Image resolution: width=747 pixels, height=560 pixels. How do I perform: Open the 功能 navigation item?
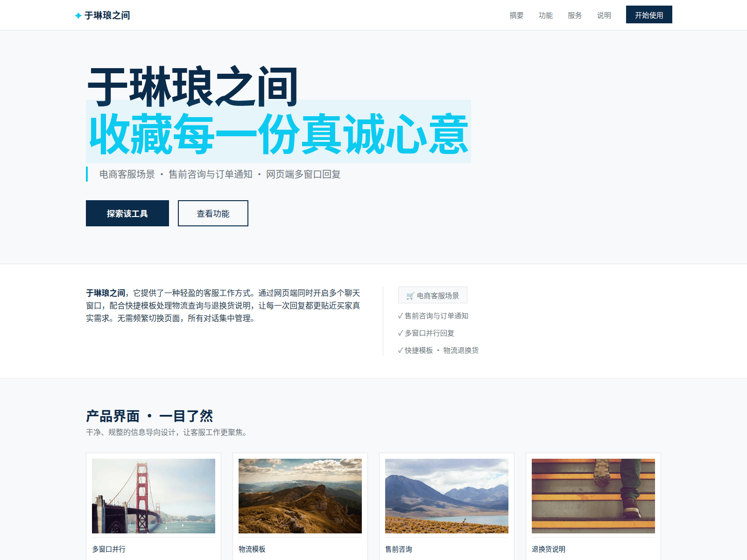tap(545, 15)
